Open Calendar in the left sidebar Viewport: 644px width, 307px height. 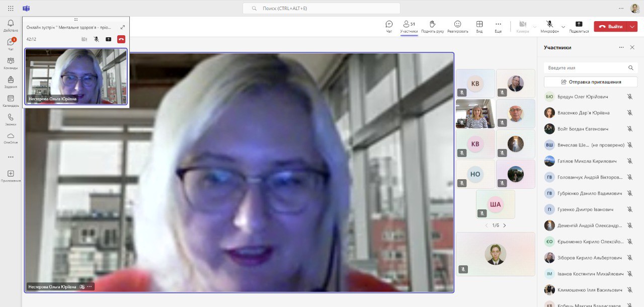11,101
